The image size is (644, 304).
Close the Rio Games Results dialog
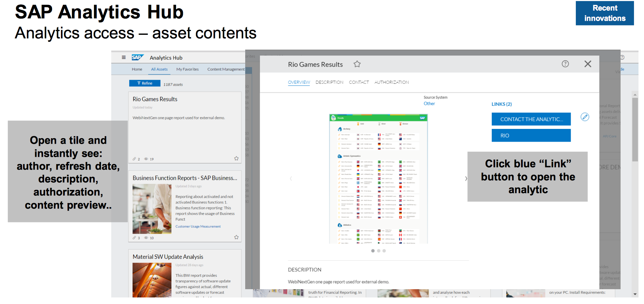(x=588, y=64)
